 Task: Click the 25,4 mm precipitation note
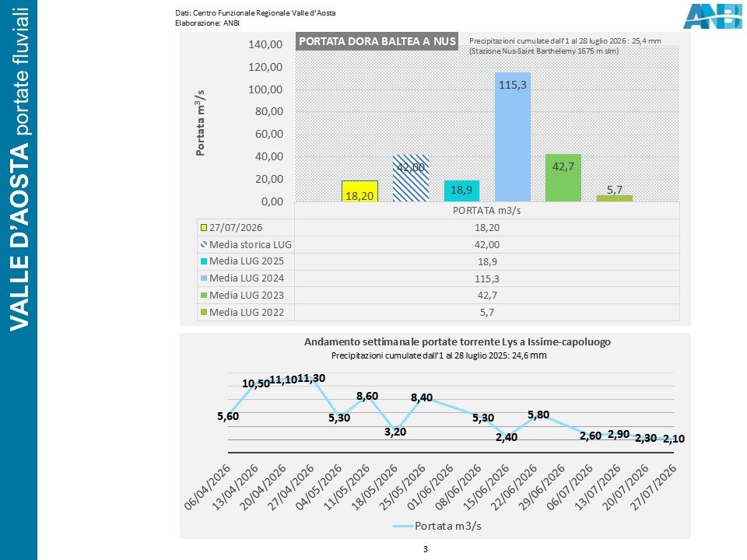pyautogui.click(x=565, y=46)
